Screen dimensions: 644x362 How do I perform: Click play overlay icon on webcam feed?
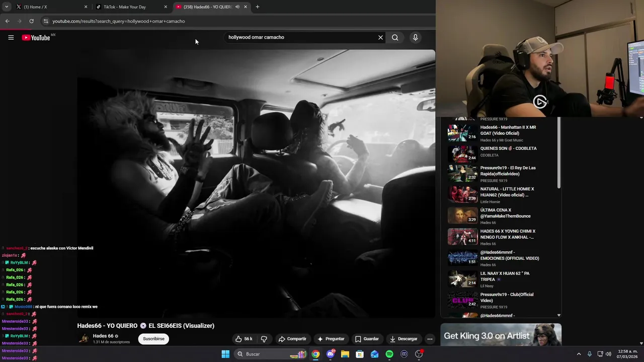coord(540,102)
